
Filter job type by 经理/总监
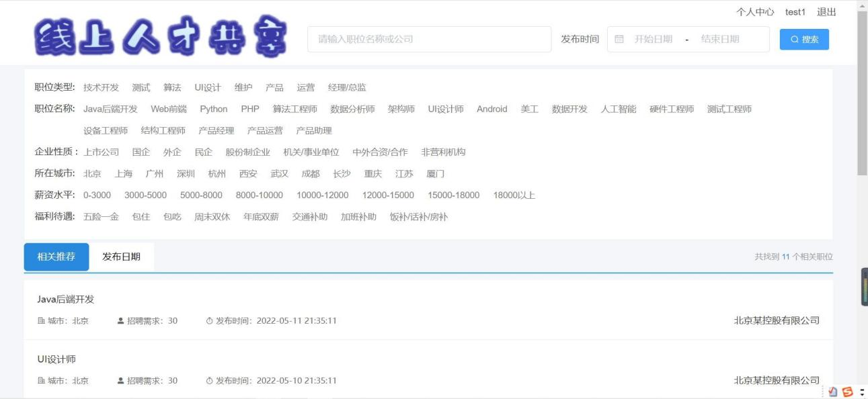[x=347, y=88]
